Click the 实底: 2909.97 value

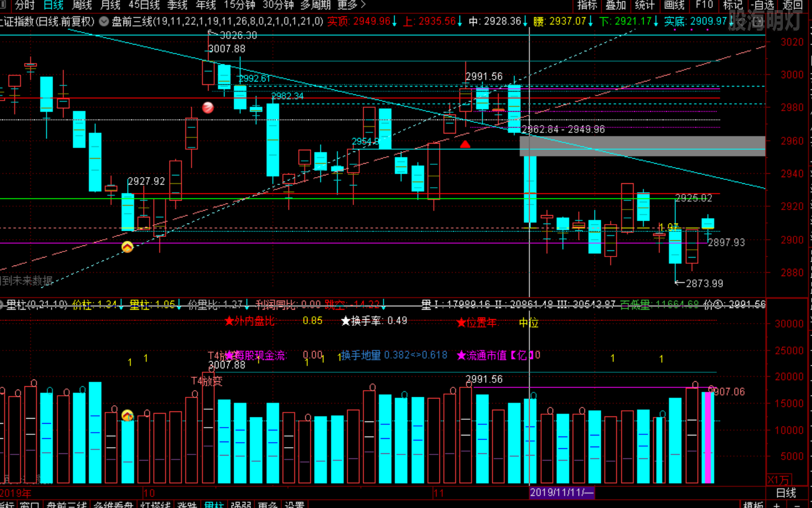[x=696, y=21]
